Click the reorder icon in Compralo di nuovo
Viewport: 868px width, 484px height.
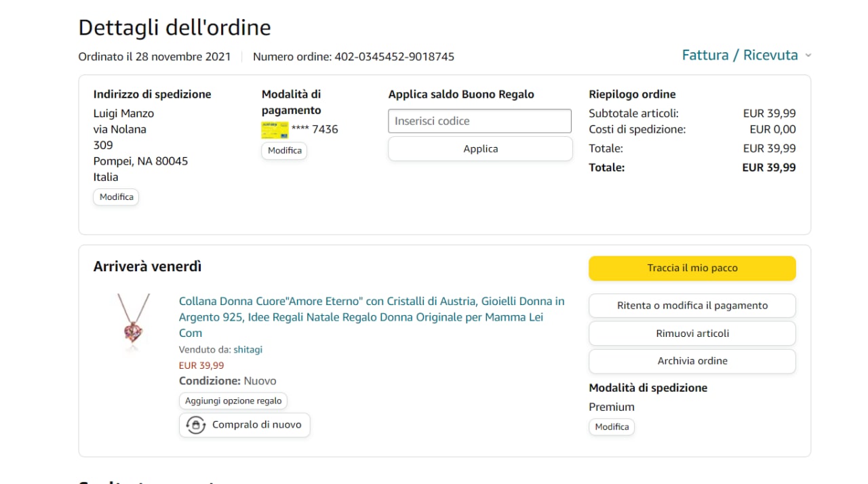(196, 425)
